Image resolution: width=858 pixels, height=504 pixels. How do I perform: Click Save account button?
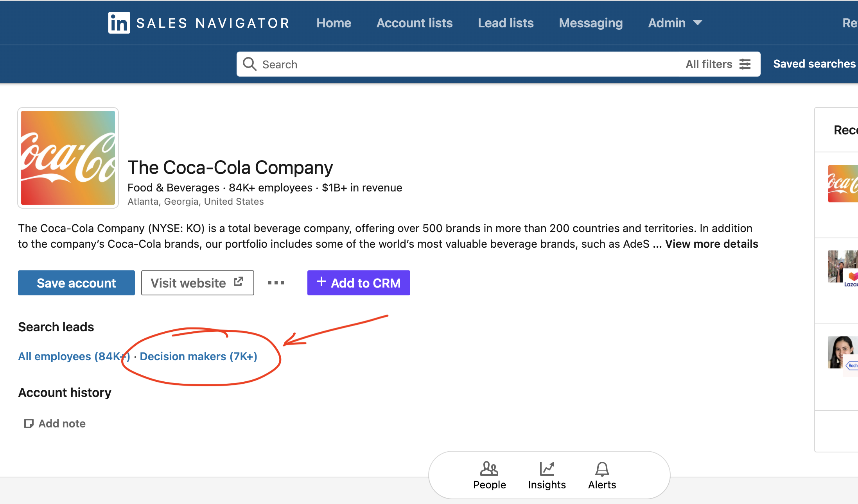76,283
